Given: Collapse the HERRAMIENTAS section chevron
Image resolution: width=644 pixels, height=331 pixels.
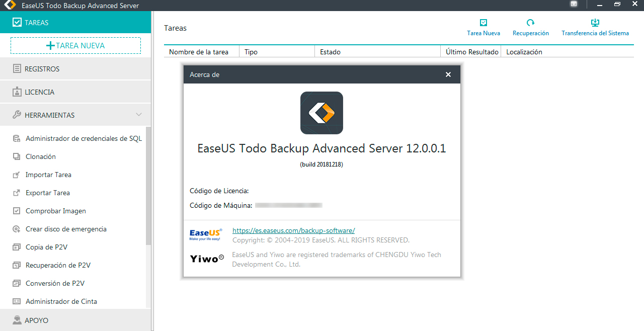Looking at the screenshot, I should point(139,115).
